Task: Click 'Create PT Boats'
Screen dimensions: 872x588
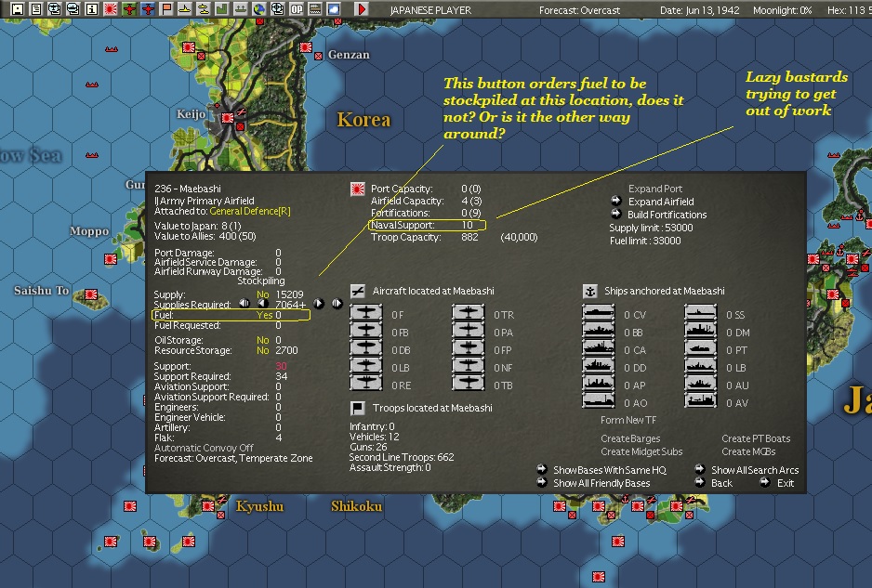Action: click(x=756, y=438)
